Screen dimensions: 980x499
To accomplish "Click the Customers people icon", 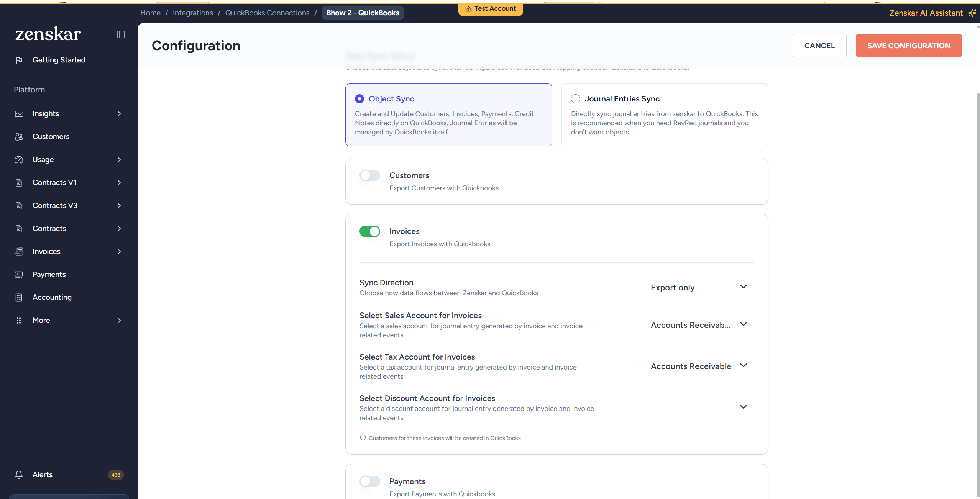I will pyautogui.click(x=19, y=137).
